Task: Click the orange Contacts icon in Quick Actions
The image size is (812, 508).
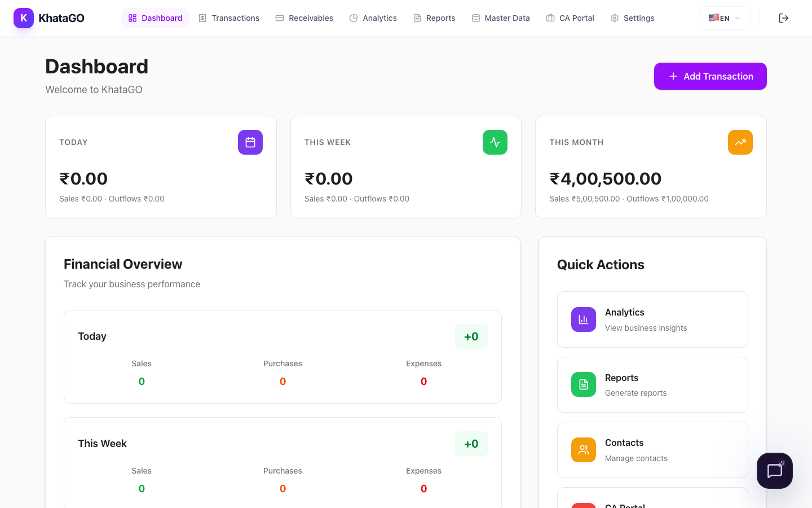Action: pos(583,450)
